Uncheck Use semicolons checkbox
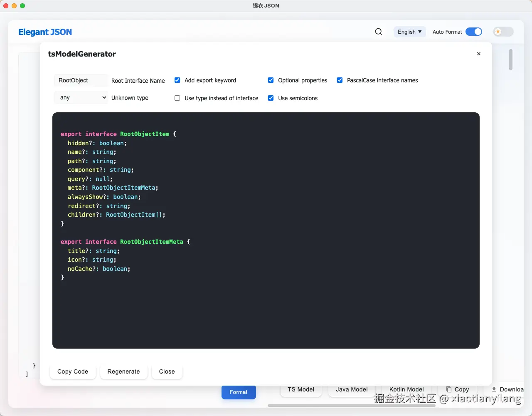Image resolution: width=532 pixels, height=416 pixels. click(x=271, y=98)
